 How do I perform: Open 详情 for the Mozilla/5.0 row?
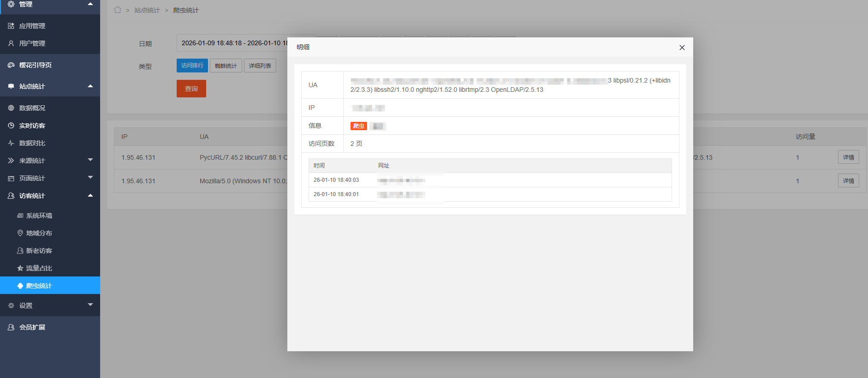[x=848, y=181]
